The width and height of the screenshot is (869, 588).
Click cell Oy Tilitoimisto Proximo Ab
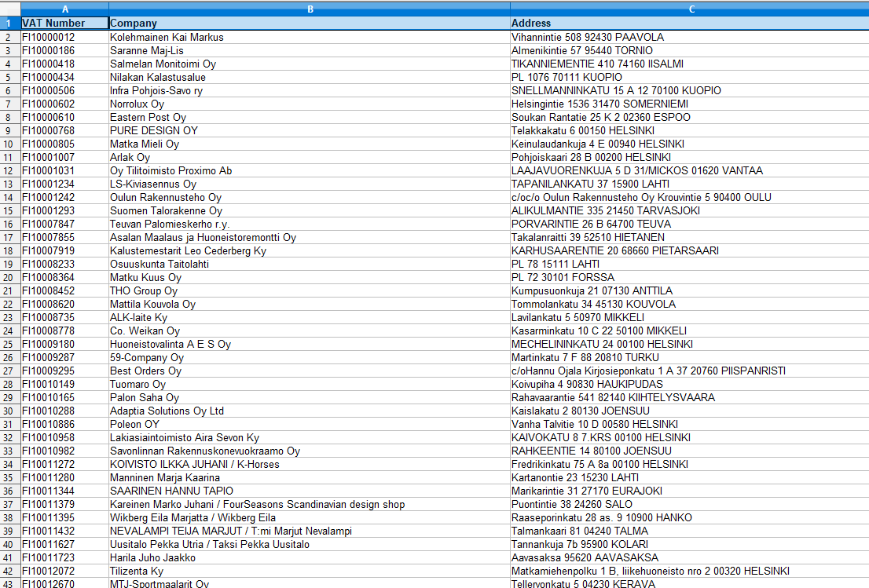[x=310, y=170]
